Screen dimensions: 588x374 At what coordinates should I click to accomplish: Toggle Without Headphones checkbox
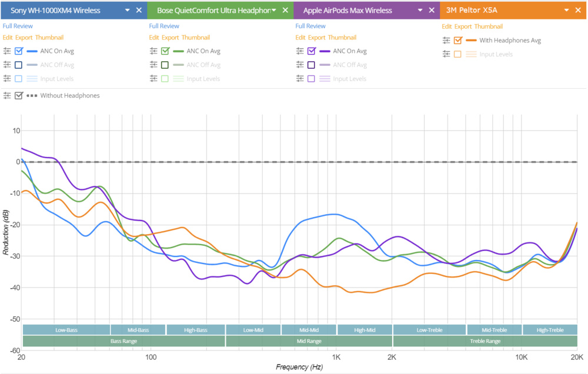pos(19,95)
